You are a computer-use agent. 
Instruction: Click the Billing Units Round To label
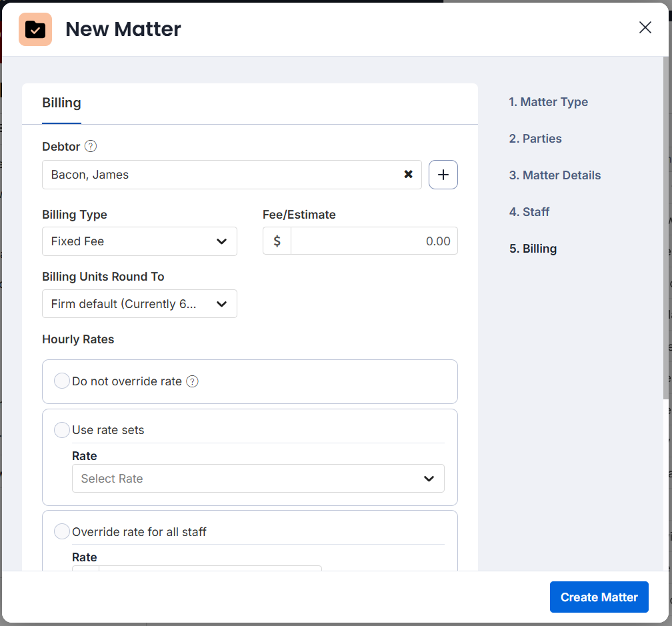point(103,277)
